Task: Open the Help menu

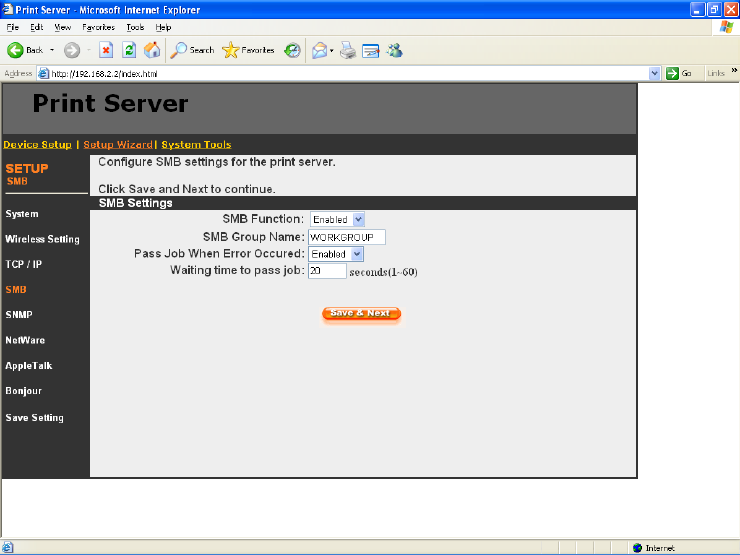Action: [x=163, y=27]
